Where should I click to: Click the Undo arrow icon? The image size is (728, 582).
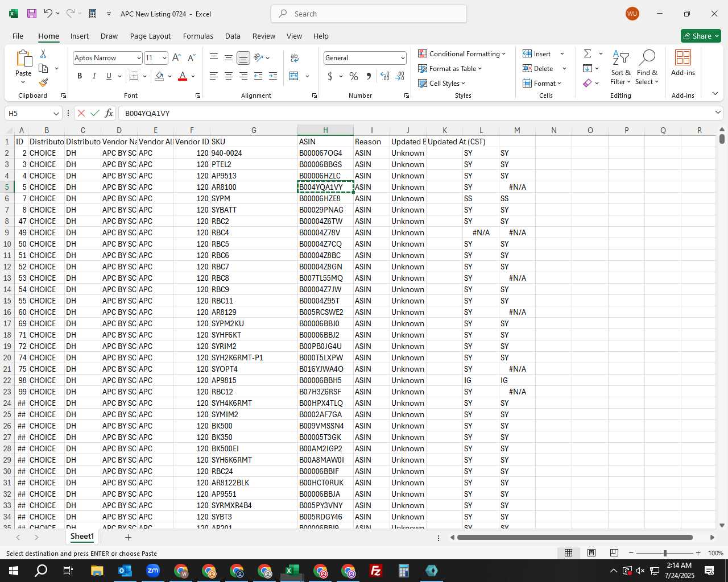(x=48, y=14)
